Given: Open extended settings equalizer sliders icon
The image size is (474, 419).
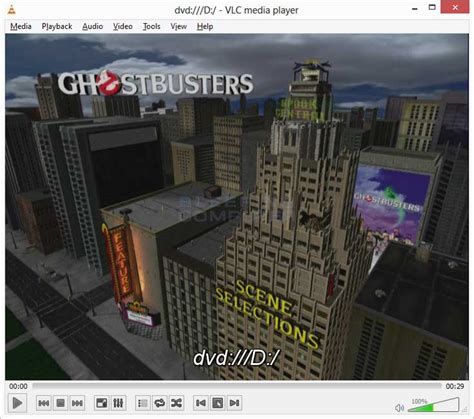Looking at the screenshot, I should click(118, 403).
